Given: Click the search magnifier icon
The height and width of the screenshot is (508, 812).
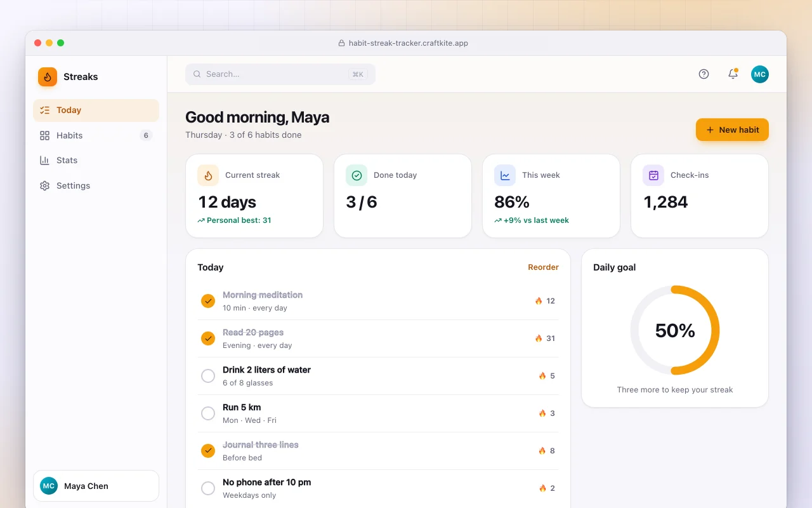Looking at the screenshot, I should click(x=197, y=74).
